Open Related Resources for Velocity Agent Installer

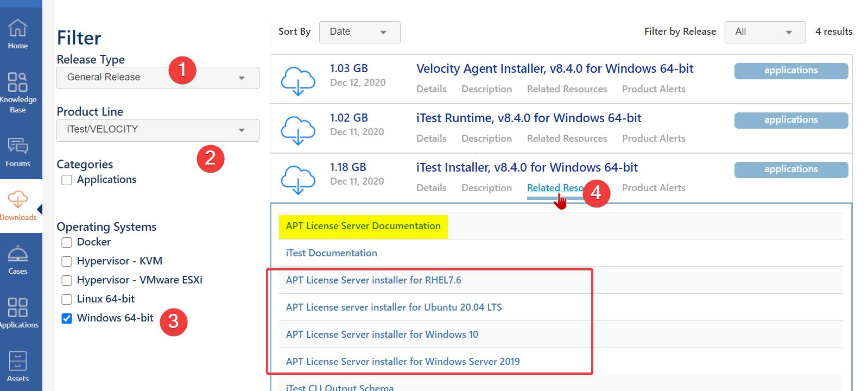(x=567, y=89)
